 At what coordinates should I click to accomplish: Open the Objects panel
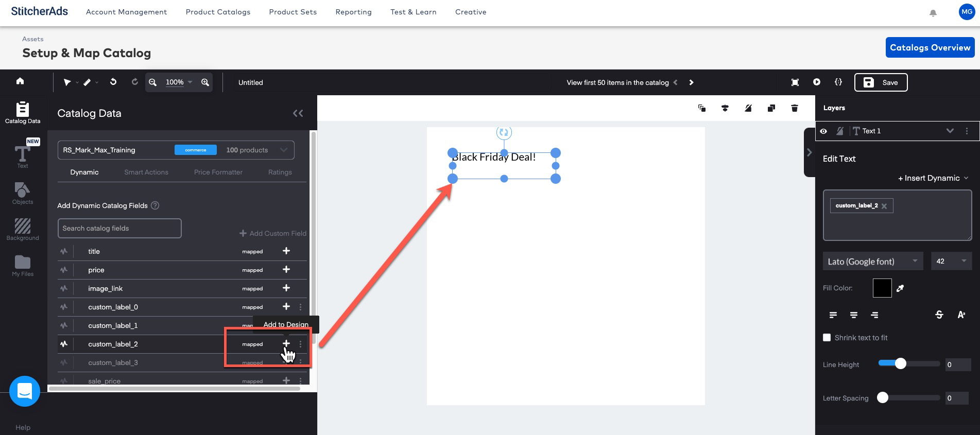tap(23, 193)
